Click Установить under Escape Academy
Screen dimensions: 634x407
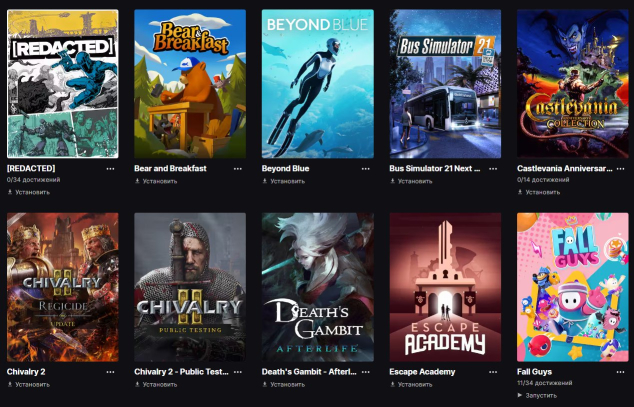[411, 385]
